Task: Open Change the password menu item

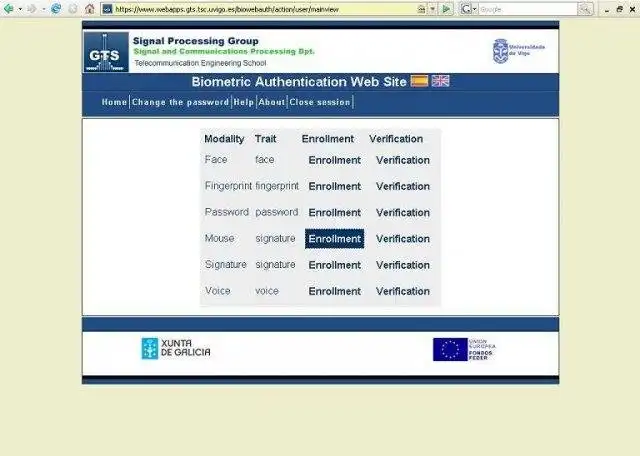Action: point(180,102)
